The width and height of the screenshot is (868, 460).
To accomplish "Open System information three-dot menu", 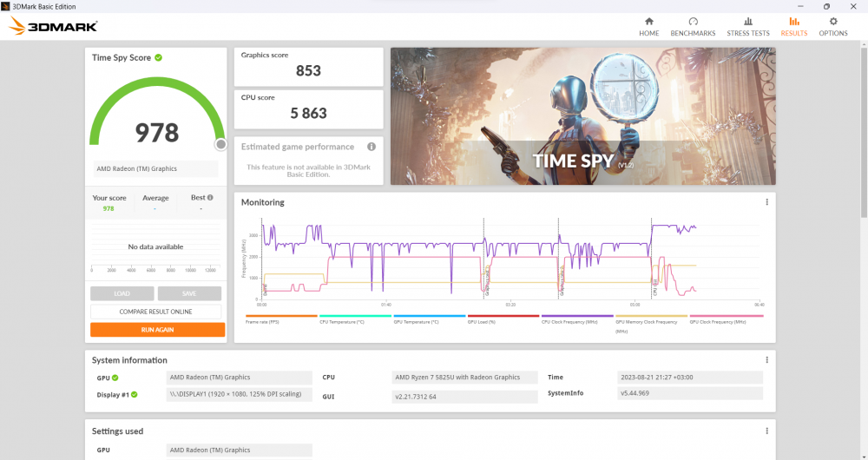I will (766, 360).
